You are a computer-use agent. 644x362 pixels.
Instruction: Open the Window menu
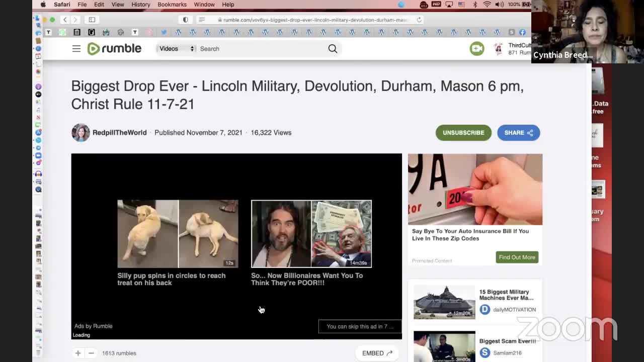[x=204, y=5]
